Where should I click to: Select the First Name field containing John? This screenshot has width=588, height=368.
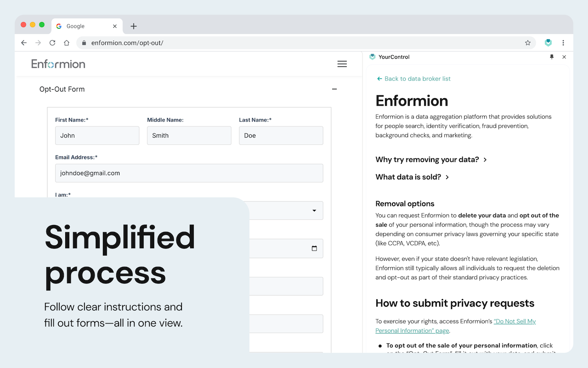click(x=97, y=135)
